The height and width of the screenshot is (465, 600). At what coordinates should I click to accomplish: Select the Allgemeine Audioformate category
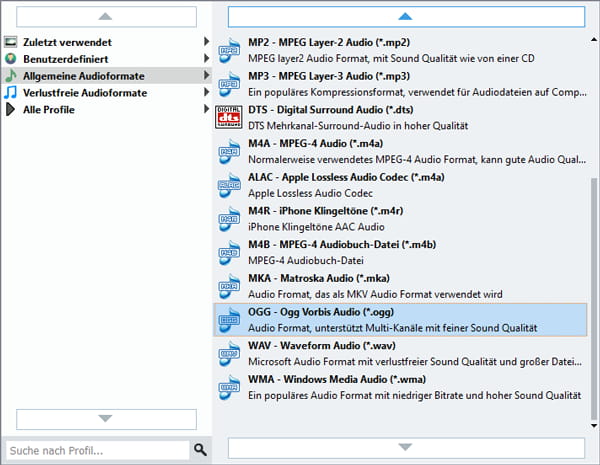coord(107,75)
